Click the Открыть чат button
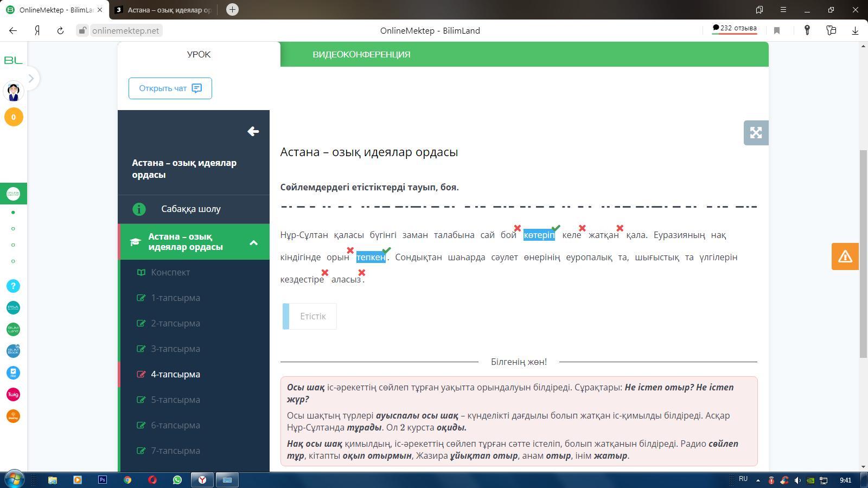Viewport: 868px width, 488px height. point(170,88)
